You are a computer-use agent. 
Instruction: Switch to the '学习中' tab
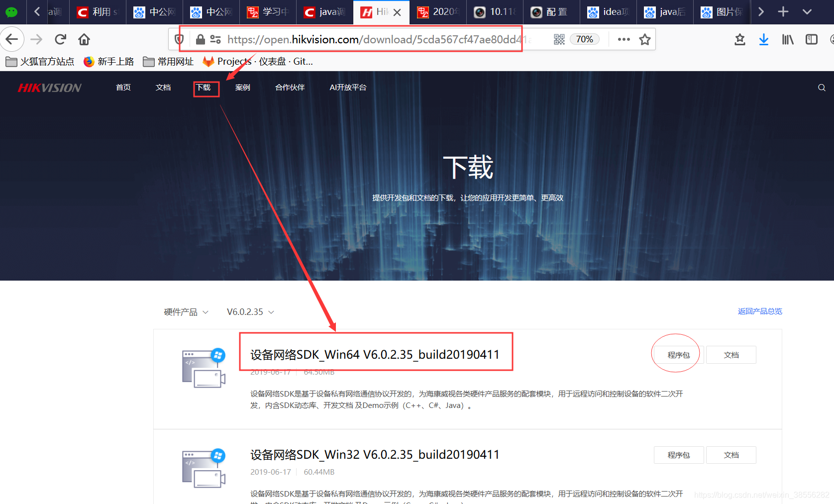pyautogui.click(x=268, y=12)
